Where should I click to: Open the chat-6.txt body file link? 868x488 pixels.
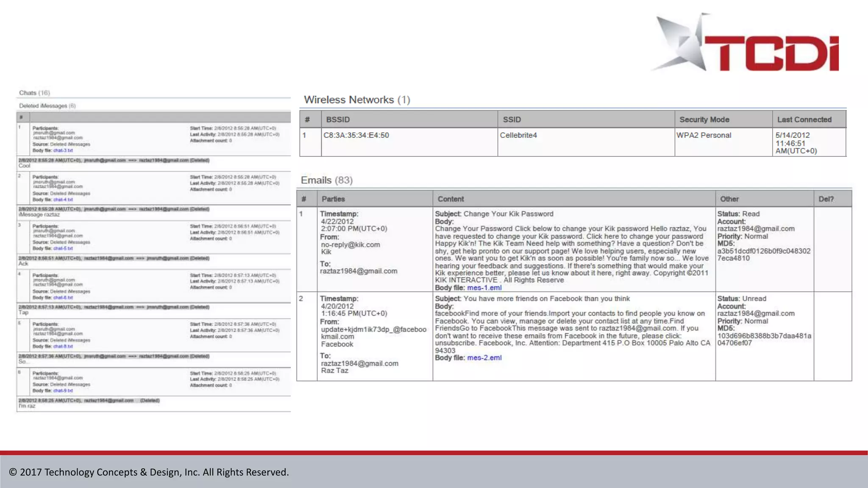(x=63, y=297)
